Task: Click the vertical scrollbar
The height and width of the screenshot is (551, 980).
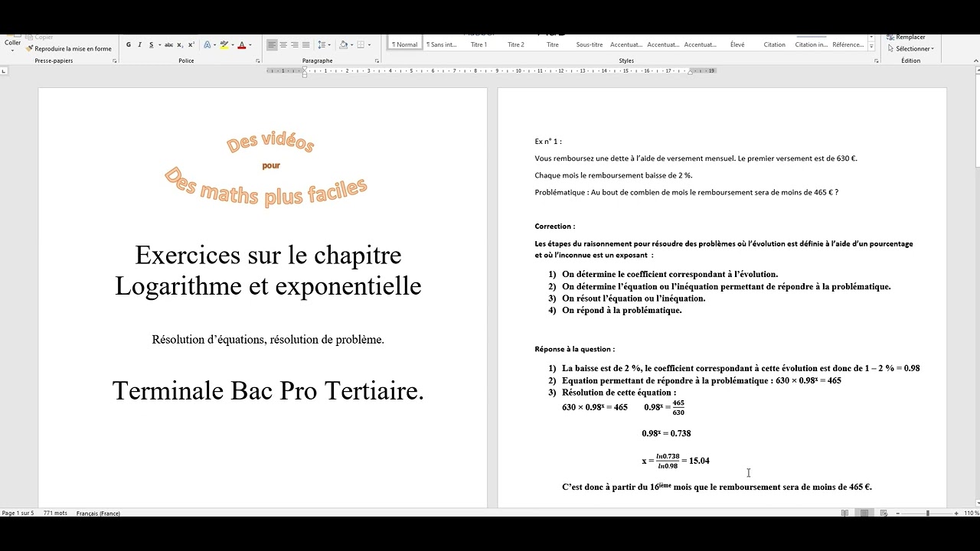Action: 976,287
